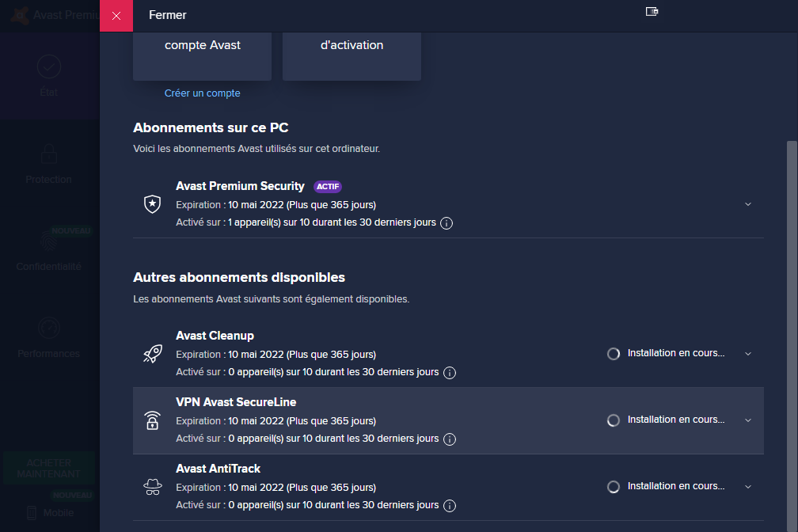Expand the Avast AntiTrack subscription row

click(747, 487)
